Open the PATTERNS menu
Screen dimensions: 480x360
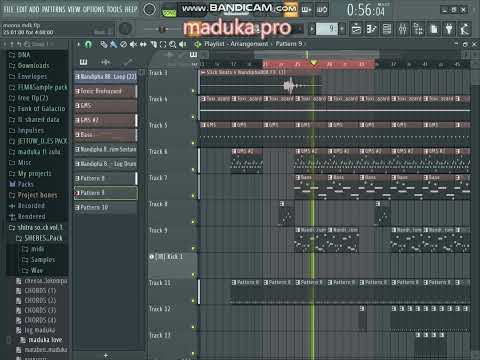pos(53,10)
